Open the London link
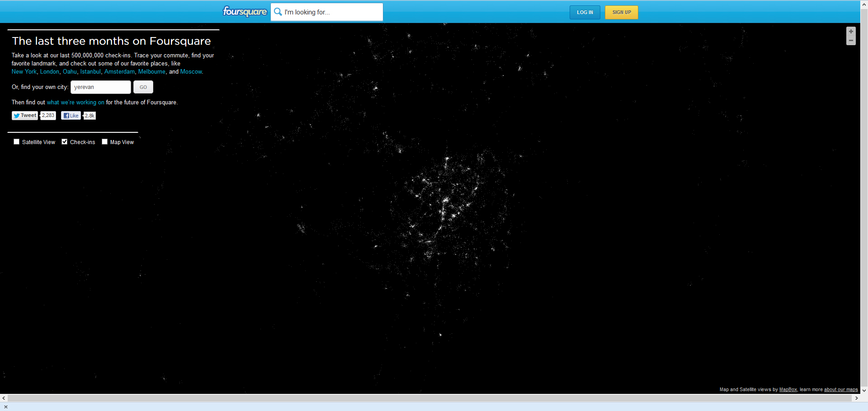Screen dimensions: 868x411 [50, 72]
